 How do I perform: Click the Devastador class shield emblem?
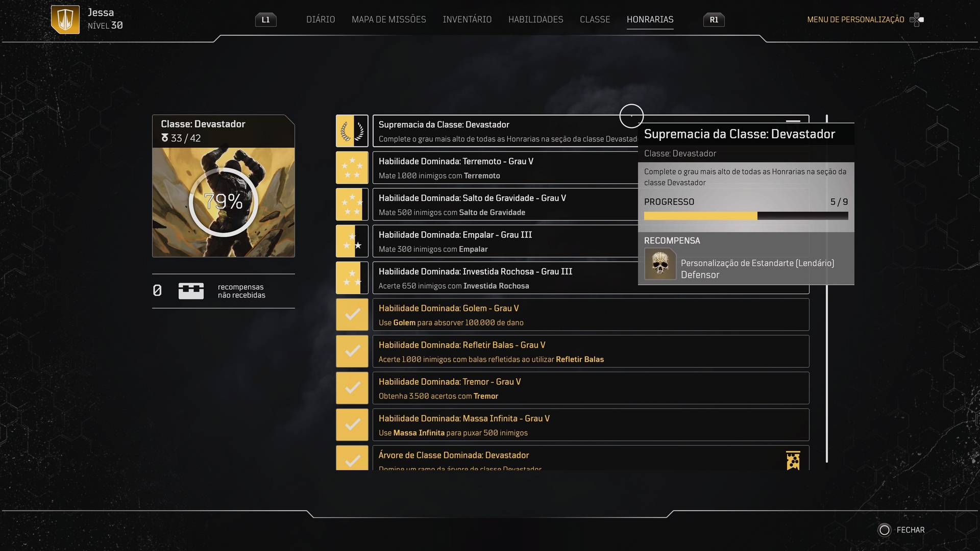65,19
